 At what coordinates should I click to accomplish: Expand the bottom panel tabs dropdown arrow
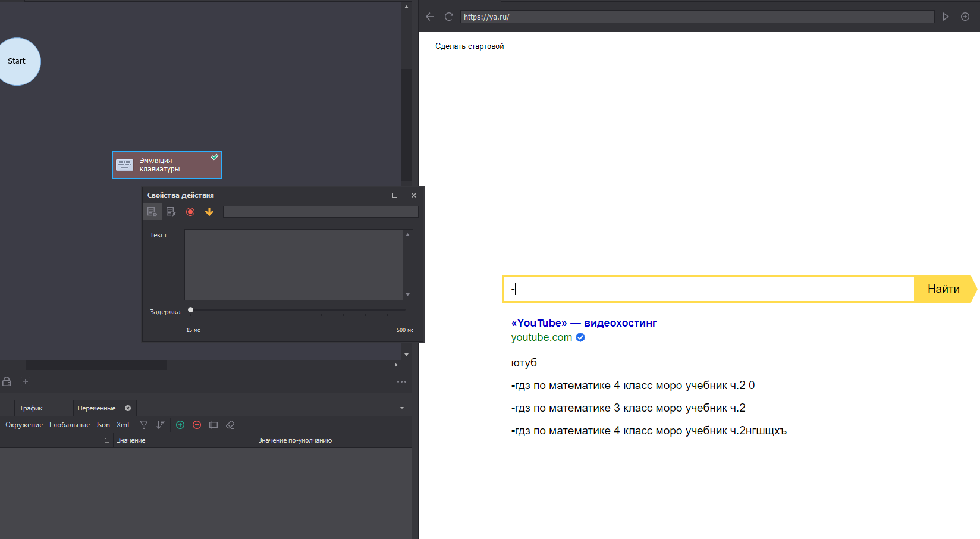coord(402,408)
